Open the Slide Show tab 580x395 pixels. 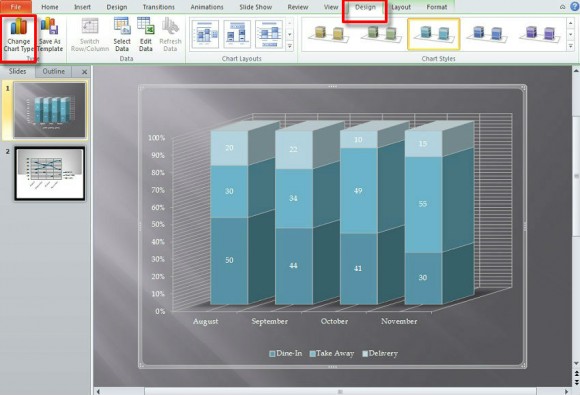click(255, 7)
